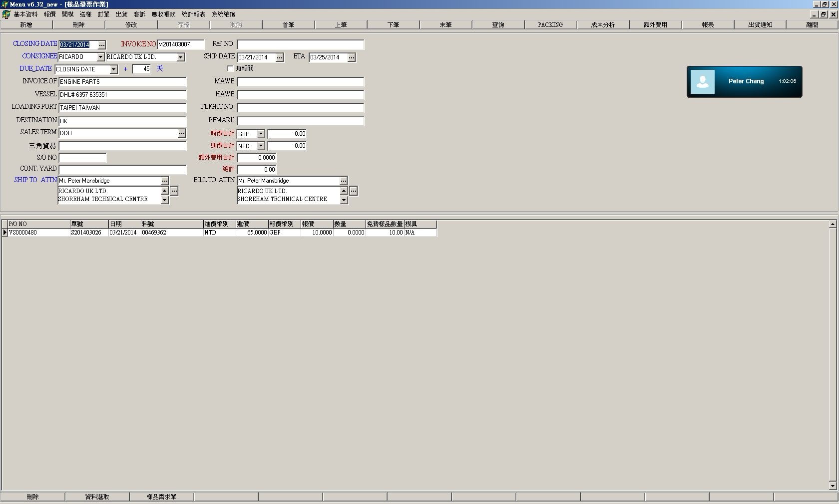
Task: Open SHIP TO address ellipsis button
Action: coord(174,191)
